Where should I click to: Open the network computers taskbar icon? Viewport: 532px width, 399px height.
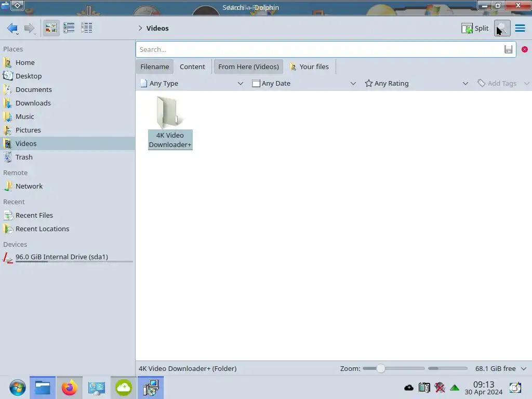(151, 388)
